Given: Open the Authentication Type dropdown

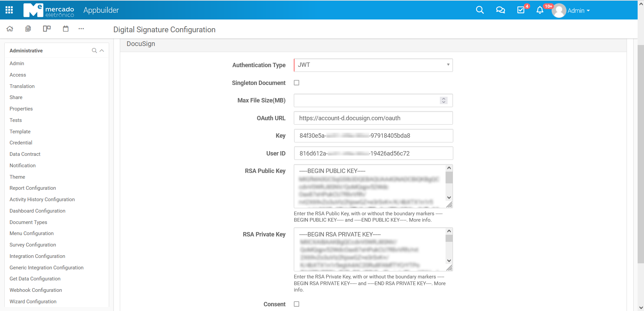Looking at the screenshot, I should point(373,65).
